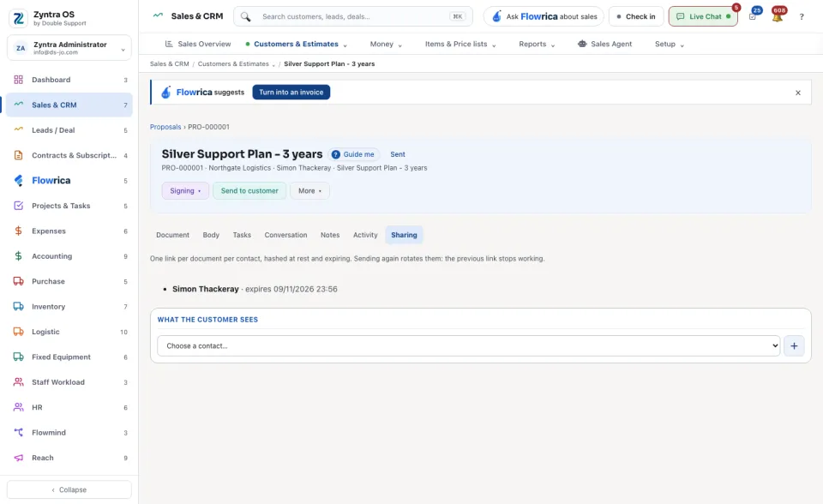Image resolution: width=823 pixels, height=504 pixels.
Task: Open the Signing dropdown button
Action: click(x=185, y=190)
